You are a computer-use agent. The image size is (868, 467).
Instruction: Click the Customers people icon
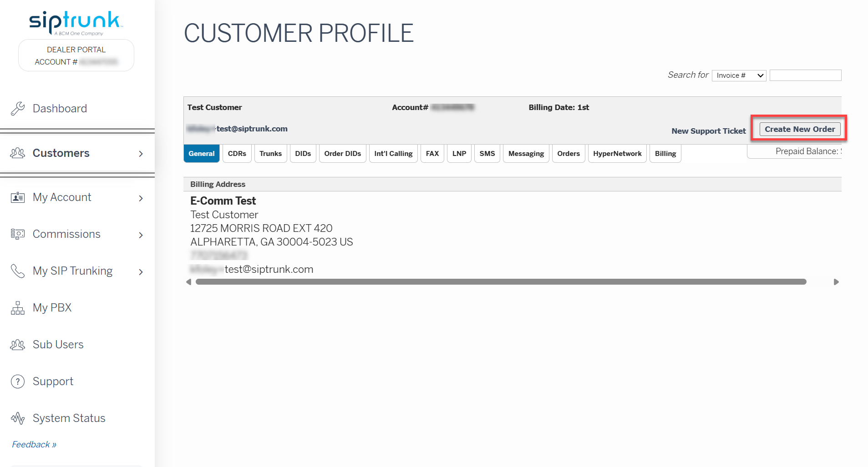[18, 153]
